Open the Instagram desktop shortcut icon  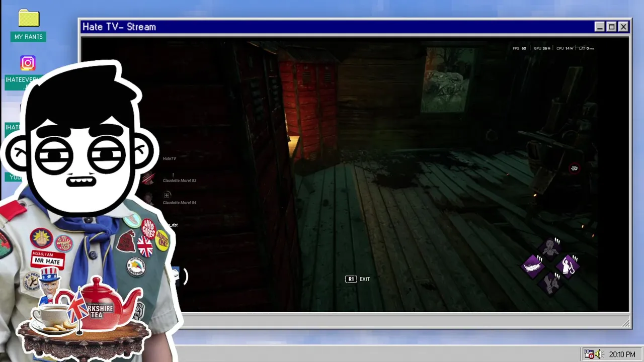28,63
